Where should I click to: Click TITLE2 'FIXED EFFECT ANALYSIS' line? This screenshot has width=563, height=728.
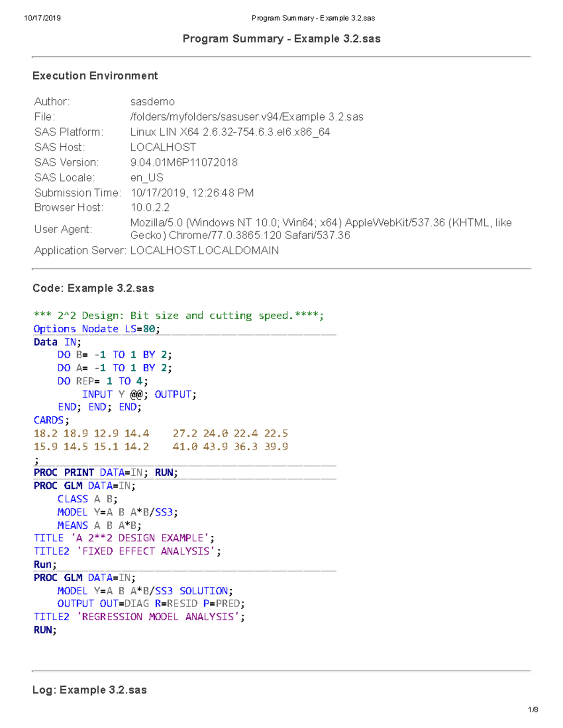127,551
